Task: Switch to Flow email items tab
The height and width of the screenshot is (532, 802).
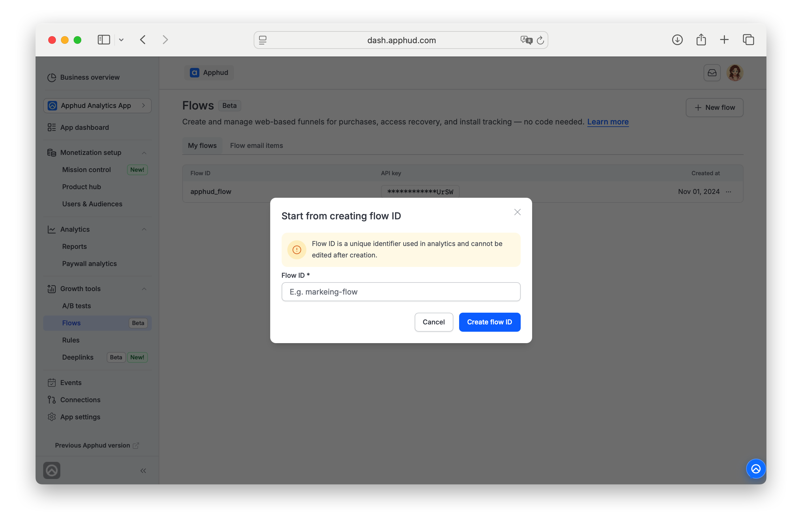Action: pyautogui.click(x=256, y=146)
